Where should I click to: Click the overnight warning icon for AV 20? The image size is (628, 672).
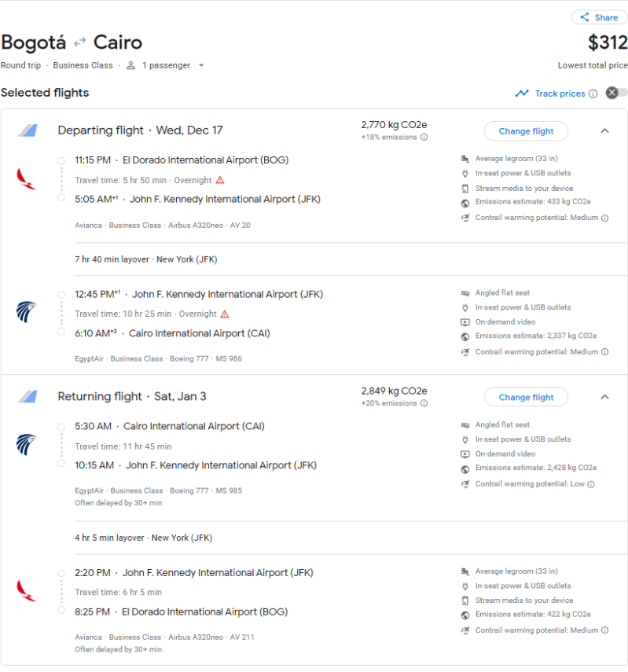pyautogui.click(x=220, y=180)
